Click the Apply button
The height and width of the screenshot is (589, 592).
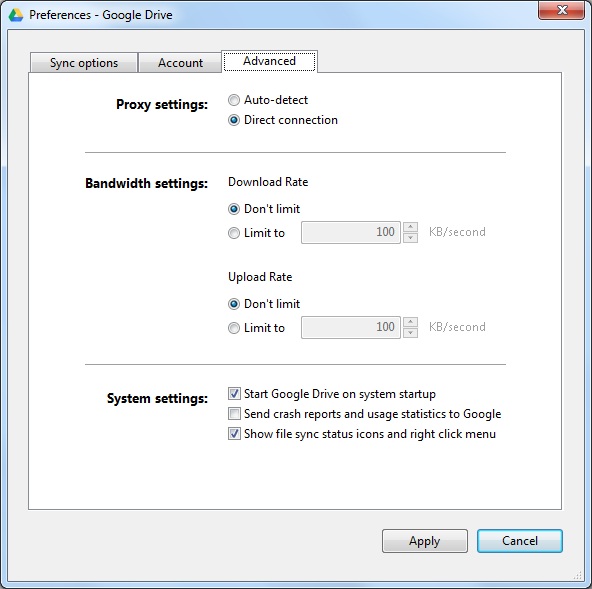(x=425, y=541)
